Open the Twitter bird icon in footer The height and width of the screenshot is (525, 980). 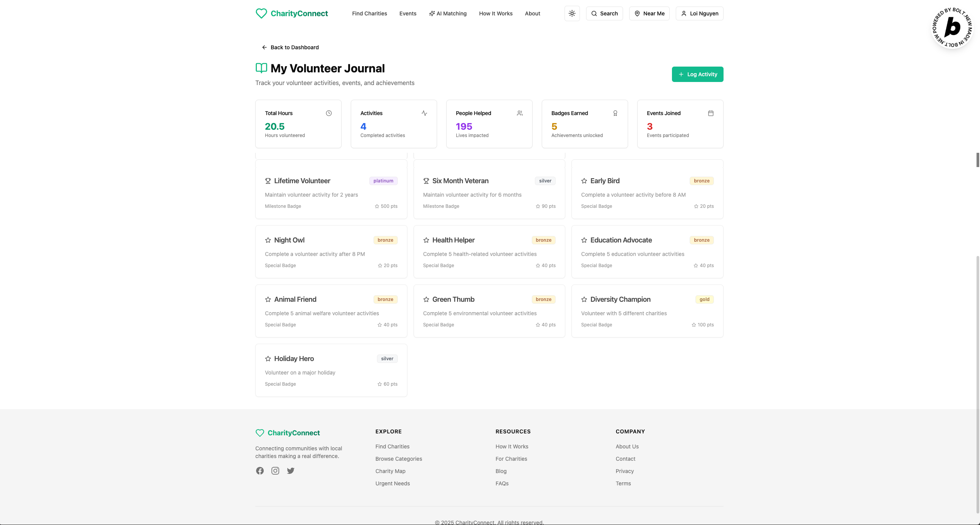(291, 471)
